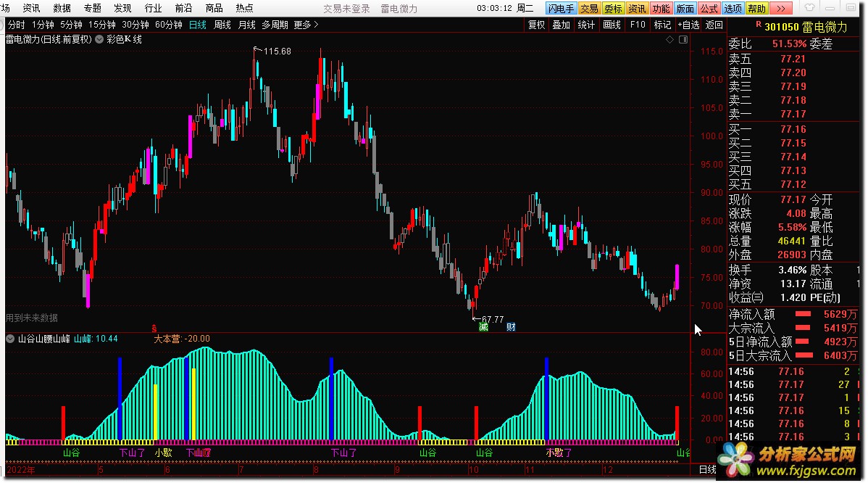Open the 数据 menu
This screenshot has width=868, height=483.
pos(62,8)
